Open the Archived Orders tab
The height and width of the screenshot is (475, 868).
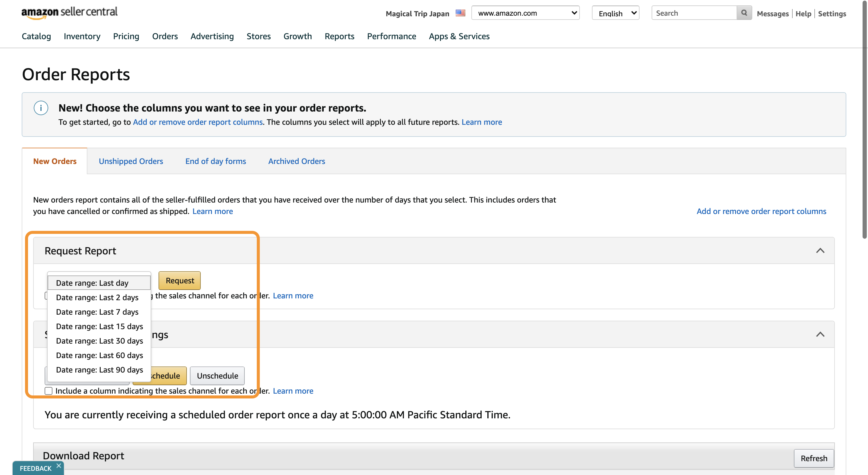pyautogui.click(x=297, y=161)
